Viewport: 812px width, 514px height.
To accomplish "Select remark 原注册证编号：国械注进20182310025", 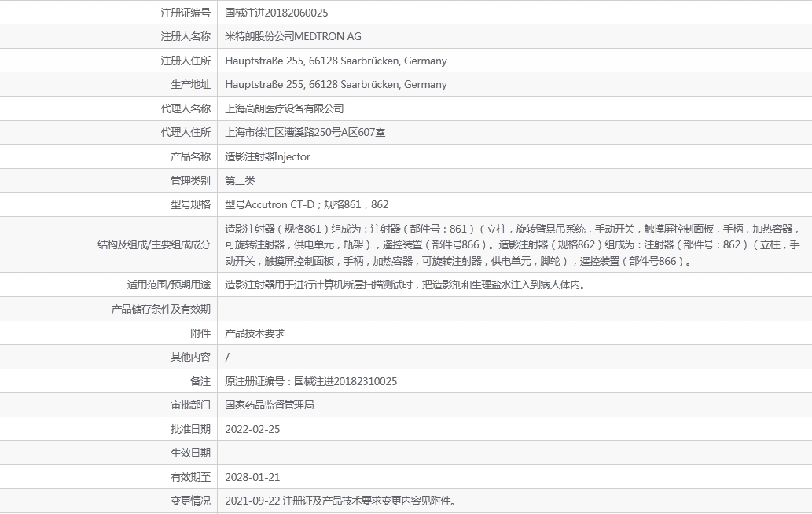I will [310, 381].
